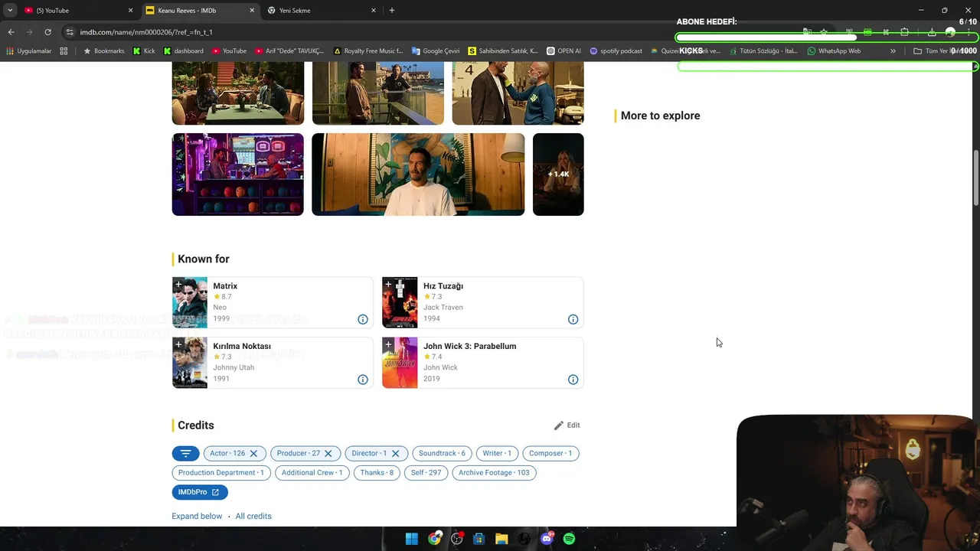Open the Matrix title link
Viewport: 980px width, 551px height.
[225, 286]
